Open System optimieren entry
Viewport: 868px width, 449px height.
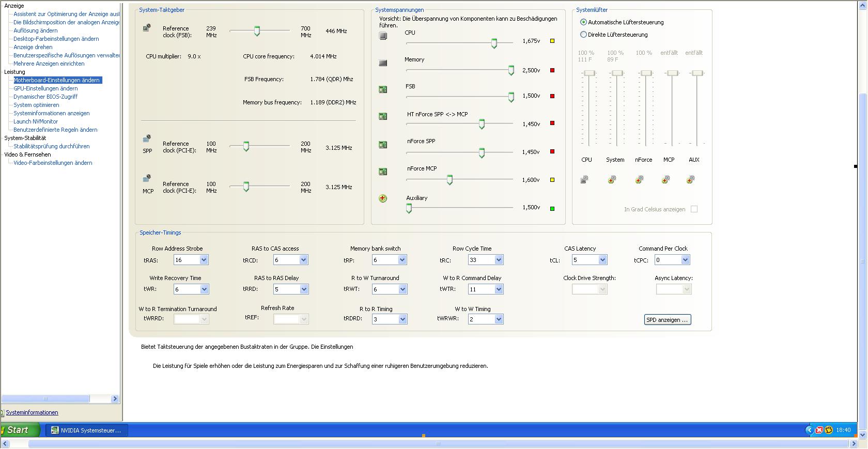[36, 105]
